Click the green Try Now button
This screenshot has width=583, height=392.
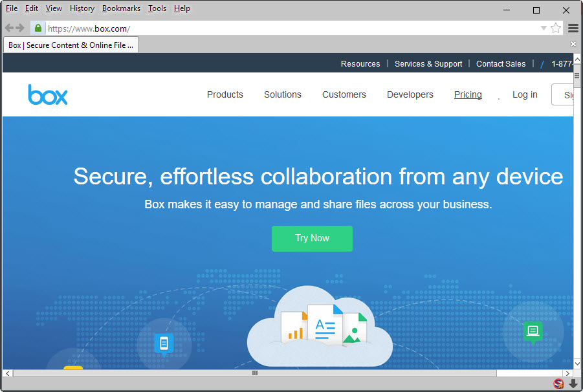click(312, 238)
